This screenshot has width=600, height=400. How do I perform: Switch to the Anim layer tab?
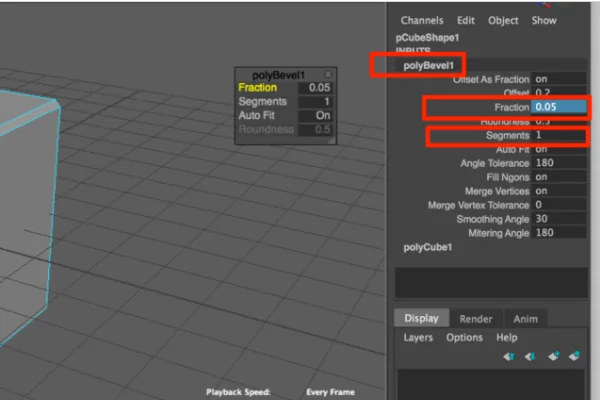525,318
